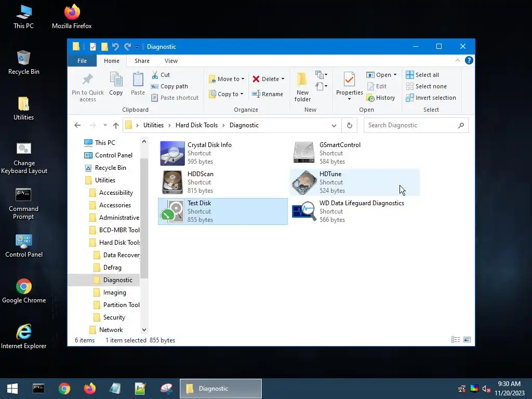Open the Crystal Disk Info shortcut

click(x=222, y=153)
